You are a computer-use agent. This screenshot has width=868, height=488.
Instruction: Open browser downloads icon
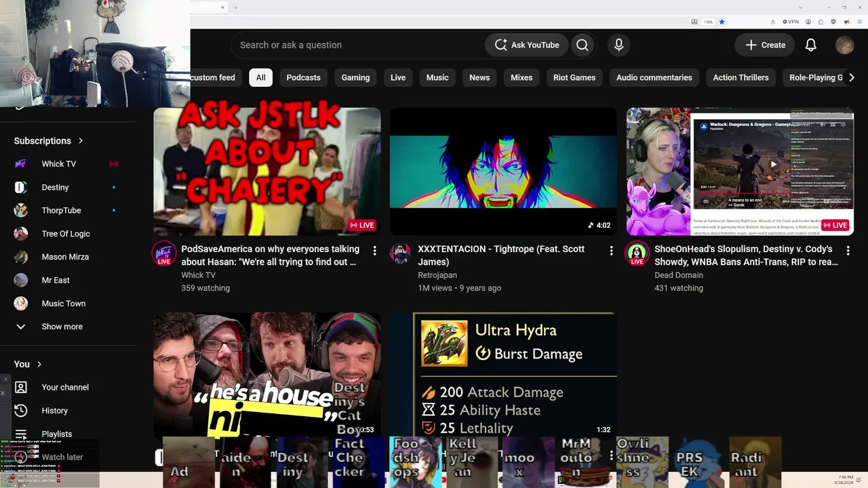coord(772,22)
